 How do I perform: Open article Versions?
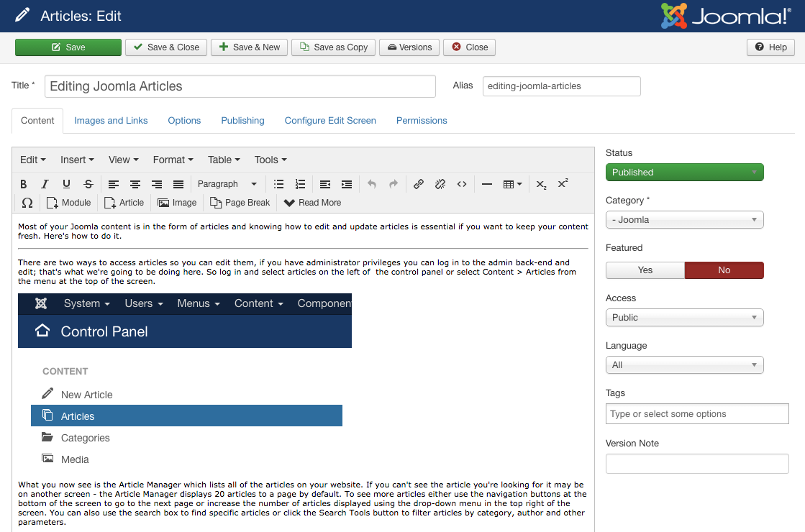pos(409,47)
